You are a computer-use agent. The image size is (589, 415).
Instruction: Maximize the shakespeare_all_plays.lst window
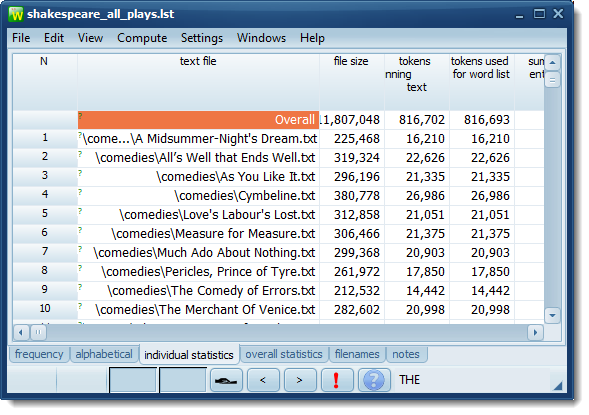[x=539, y=14]
